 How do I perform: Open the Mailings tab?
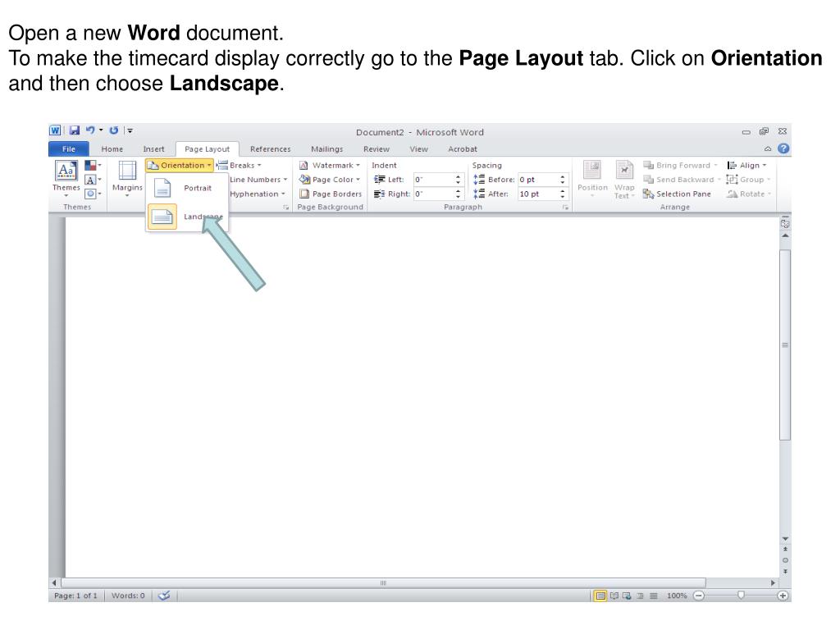pyautogui.click(x=326, y=149)
